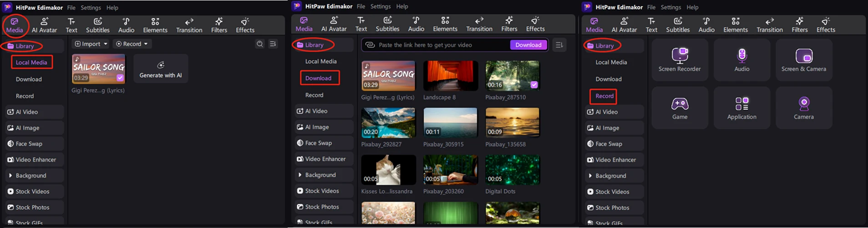Screen dimensions: 868x228
Task: Click the sort list icon next to Download button
Action: [559, 45]
